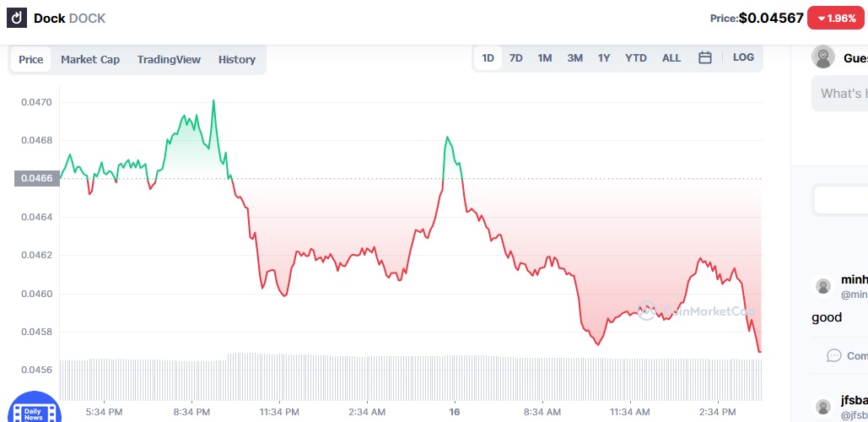The image size is (868, 422).
Task: Open the calendar date range picker
Action: pyautogui.click(x=704, y=57)
